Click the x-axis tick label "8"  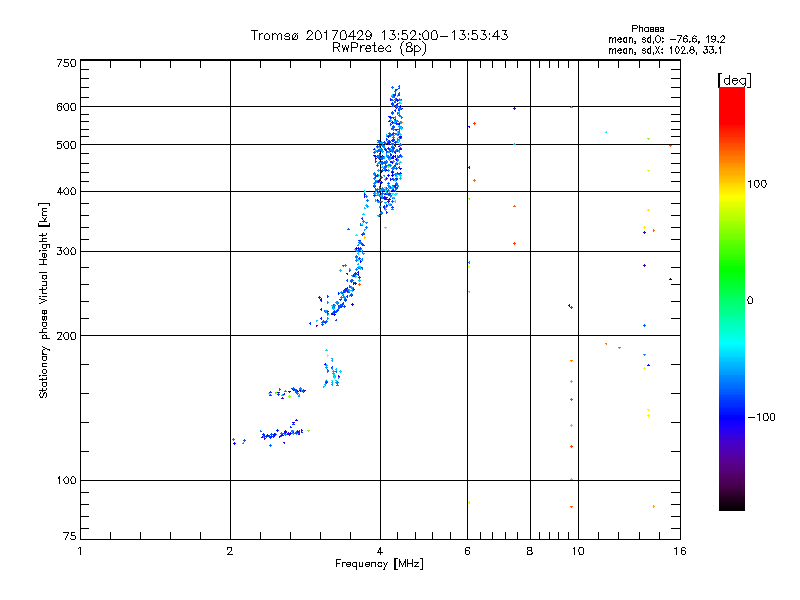point(530,551)
